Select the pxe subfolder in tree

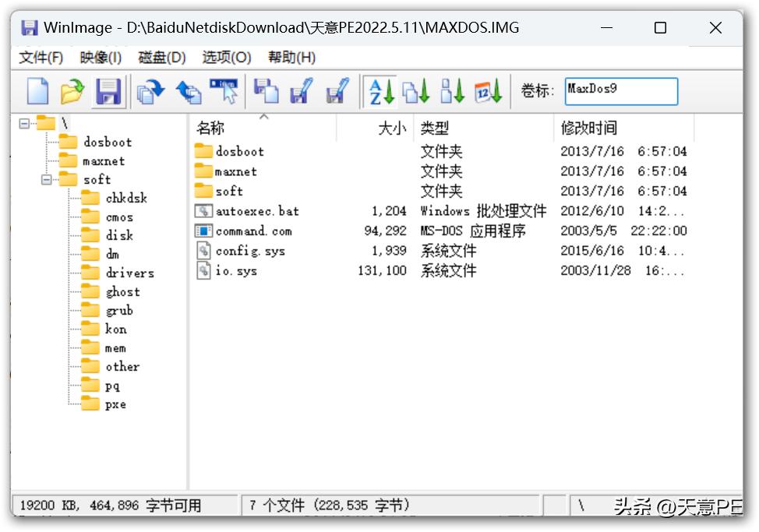[x=116, y=404]
